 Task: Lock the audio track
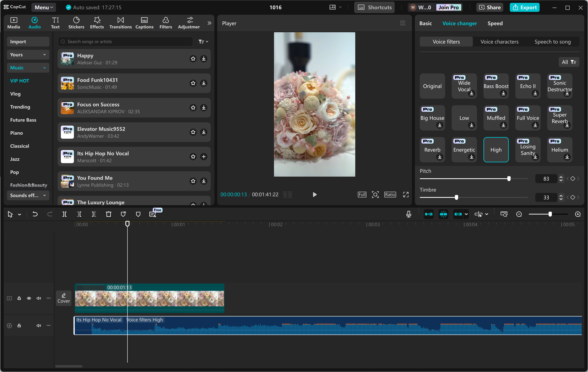click(x=19, y=325)
